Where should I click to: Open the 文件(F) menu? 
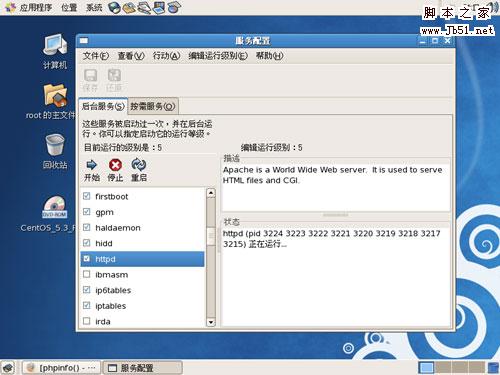(x=96, y=56)
